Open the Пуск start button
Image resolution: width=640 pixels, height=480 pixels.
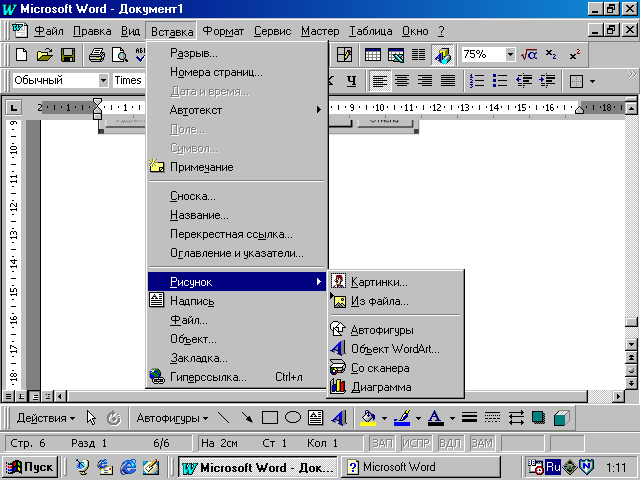tap(30, 467)
